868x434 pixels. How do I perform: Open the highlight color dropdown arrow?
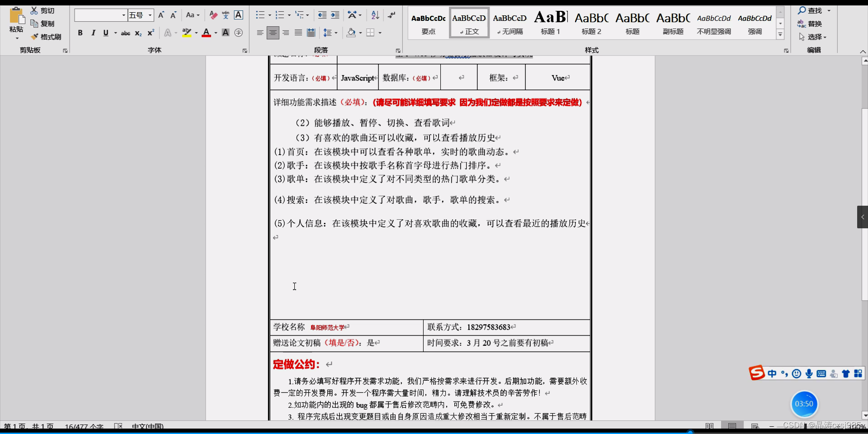(196, 33)
